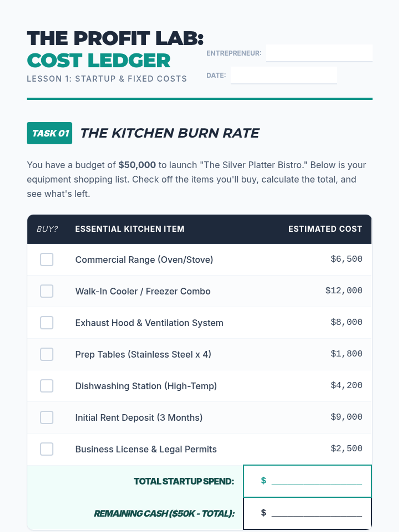Click the $12,000 cooler cost value
The height and width of the screenshot is (532, 399).
coord(344,291)
